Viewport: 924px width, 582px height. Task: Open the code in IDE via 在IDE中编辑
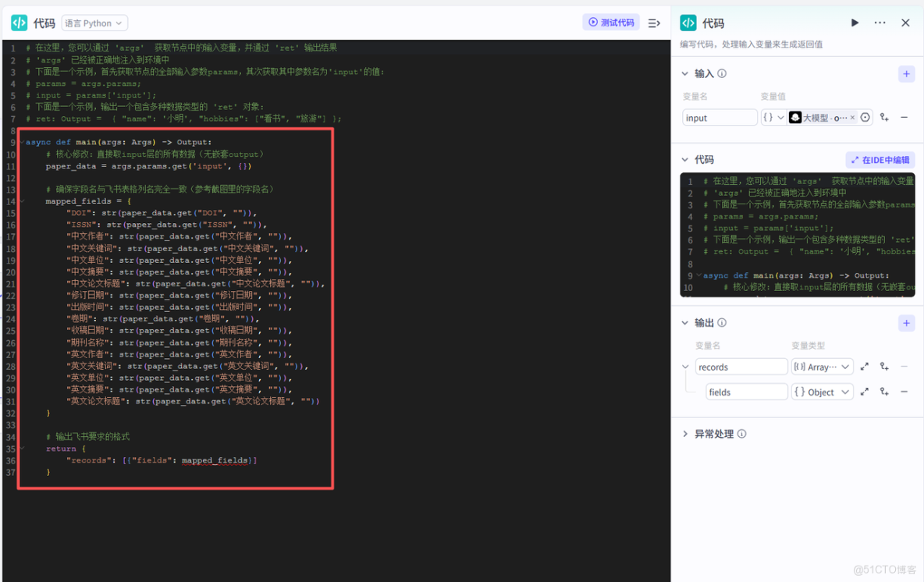click(x=878, y=159)
